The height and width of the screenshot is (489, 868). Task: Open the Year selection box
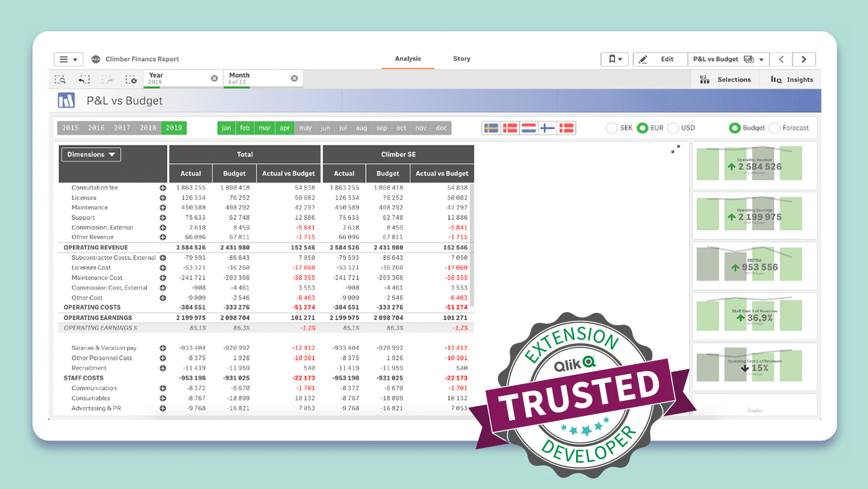pos(183,79)
